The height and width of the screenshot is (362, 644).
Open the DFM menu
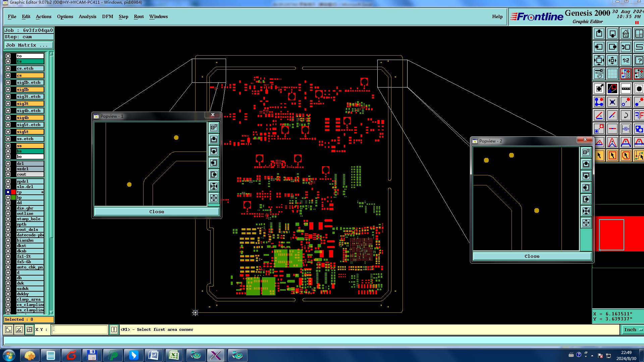pyautogui.click(x=107, y=16)
